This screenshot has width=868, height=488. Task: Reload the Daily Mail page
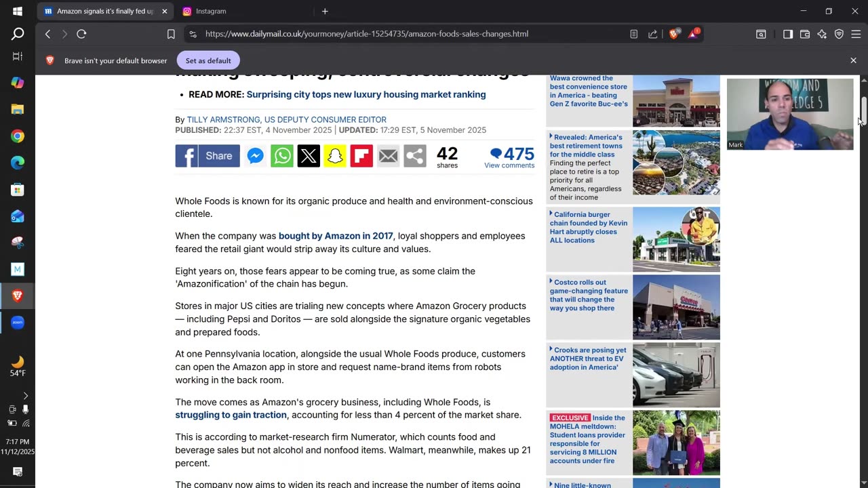click(x=81, y=34)
